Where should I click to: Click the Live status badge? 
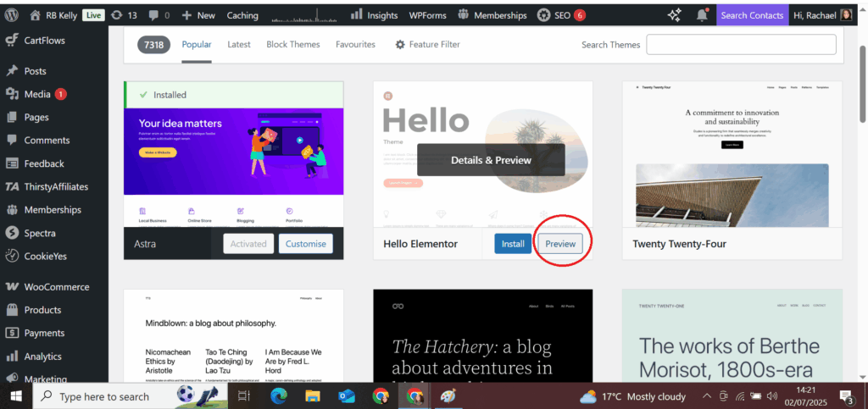pyautogui.click(x=93, y=15)
